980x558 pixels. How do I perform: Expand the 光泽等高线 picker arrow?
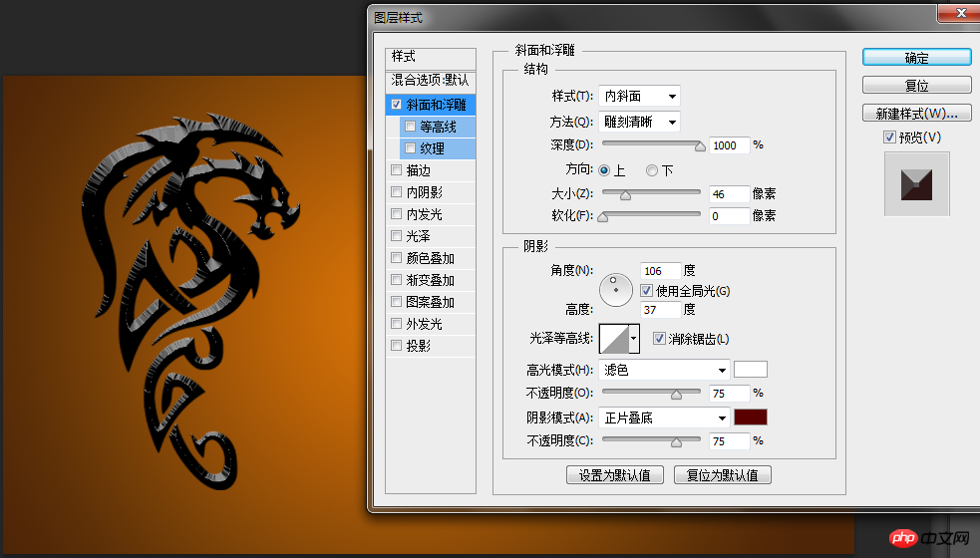click(x=634, y=339)
